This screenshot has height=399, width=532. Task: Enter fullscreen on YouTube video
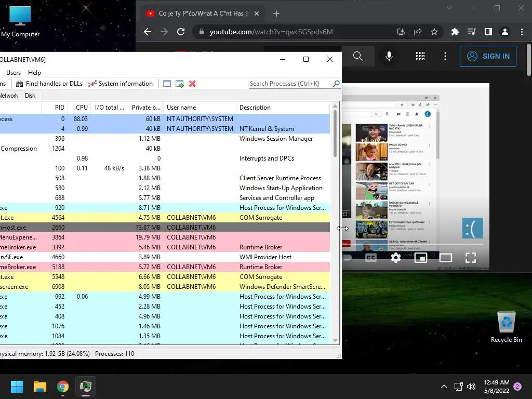pos(471,258)
